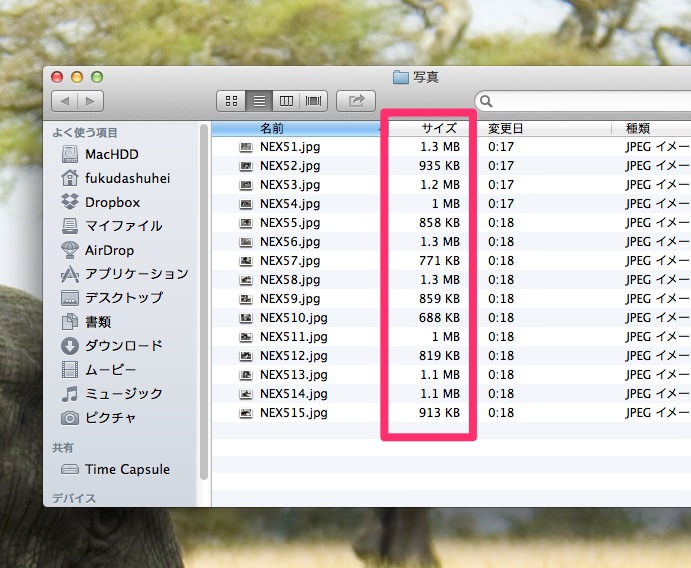Close the Finder window with red button
Image resolution: width=691 pixels, height=568 pixels.
[57, 77]
